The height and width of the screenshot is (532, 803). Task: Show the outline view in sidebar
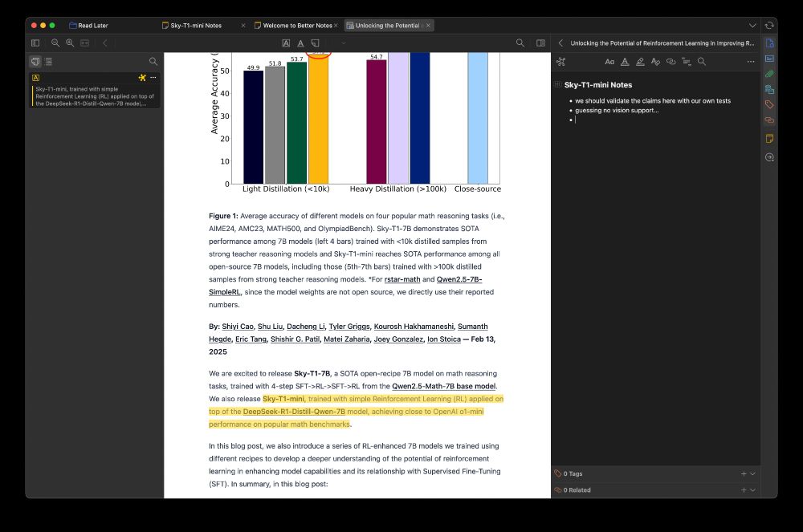pos(49,61)
